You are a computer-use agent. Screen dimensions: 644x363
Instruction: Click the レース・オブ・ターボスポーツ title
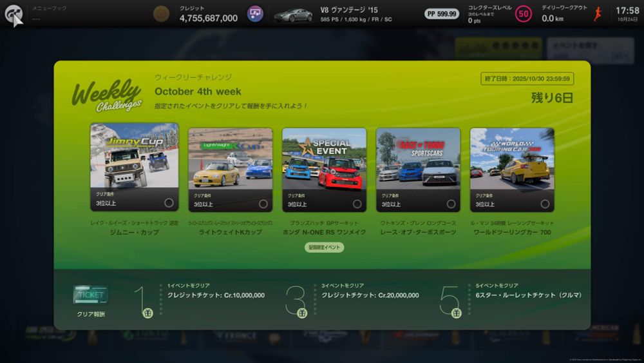point(418,232)
